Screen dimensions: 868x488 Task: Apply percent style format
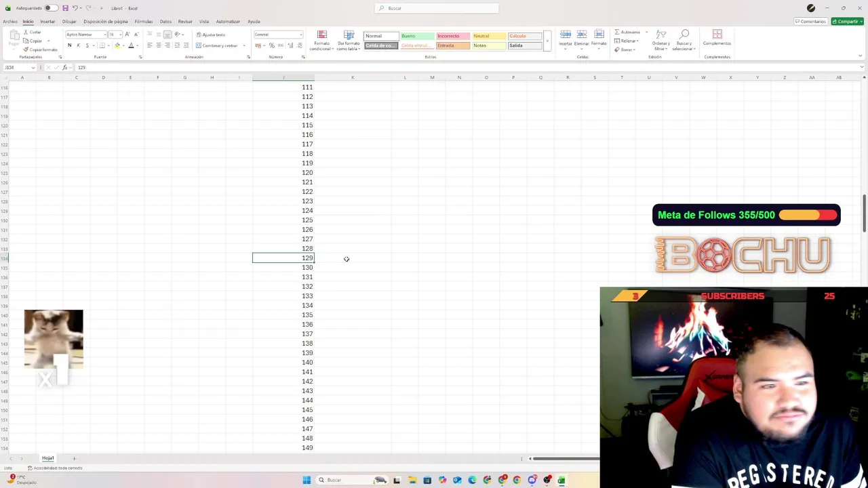pyautogui.click(x=271, y=45)
